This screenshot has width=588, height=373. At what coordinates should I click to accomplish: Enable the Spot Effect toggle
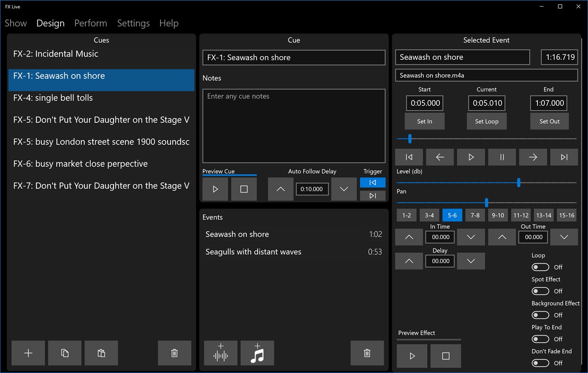point(540,291)
